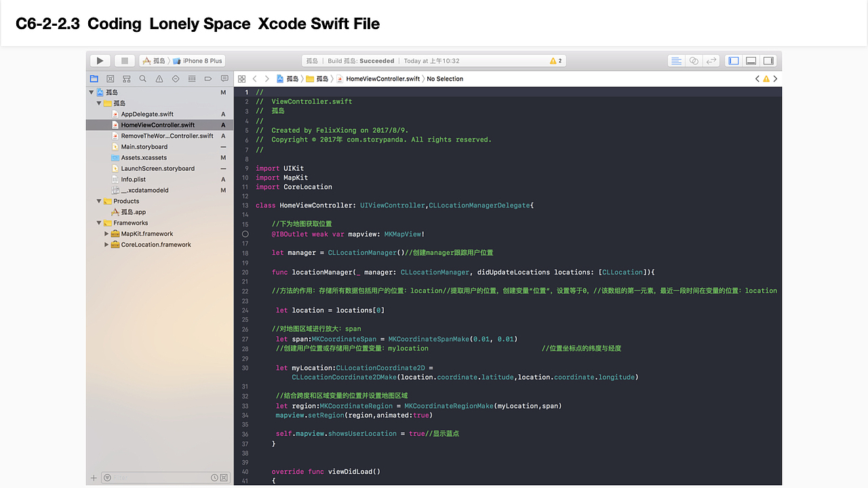Go back in editor history
868x488 pixels.
point(254,79)
